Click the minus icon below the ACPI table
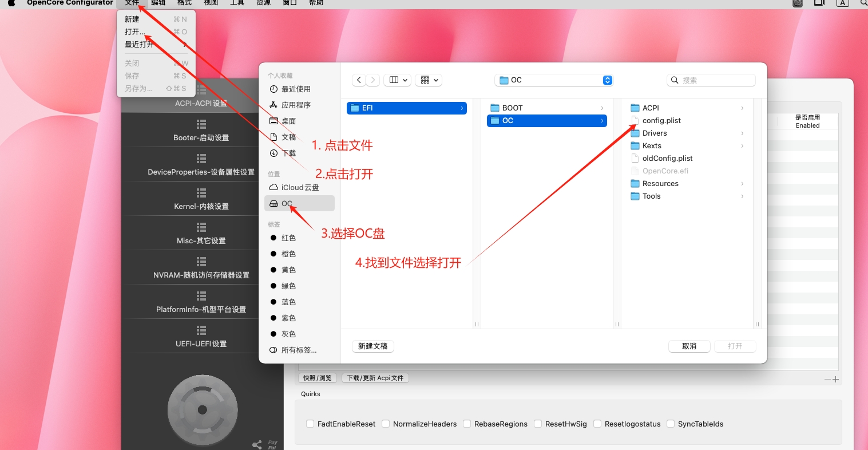 point(827,379)
